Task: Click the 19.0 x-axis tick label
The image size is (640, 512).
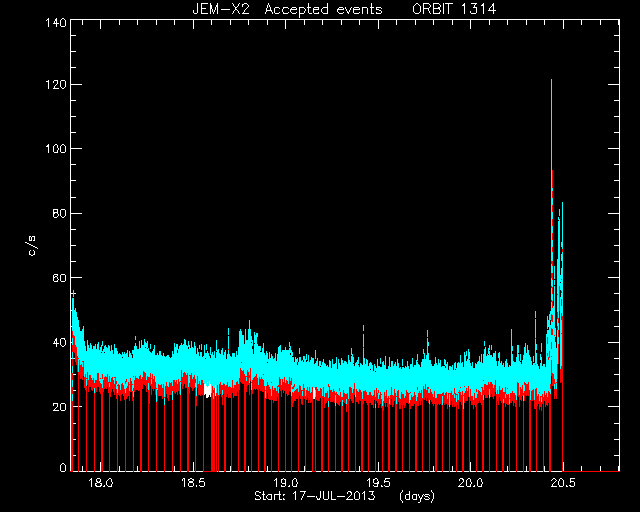Action: pyautogui.click(x=286, y=483)
